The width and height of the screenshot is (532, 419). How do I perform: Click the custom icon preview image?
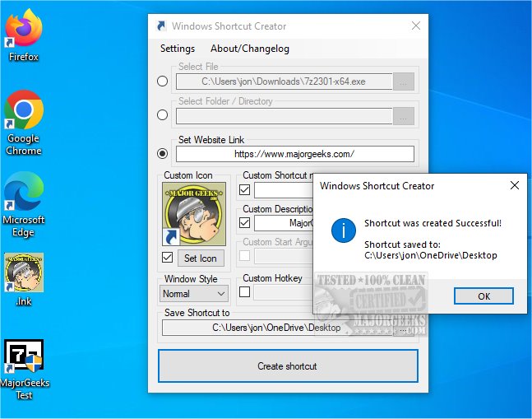point(194,214)
